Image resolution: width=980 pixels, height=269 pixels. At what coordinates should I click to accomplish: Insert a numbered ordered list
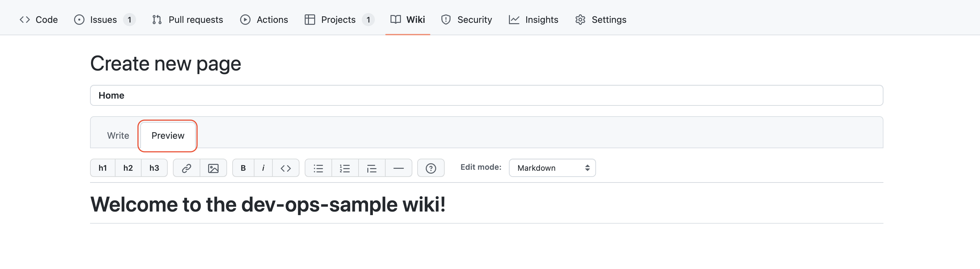coord(345,168)
